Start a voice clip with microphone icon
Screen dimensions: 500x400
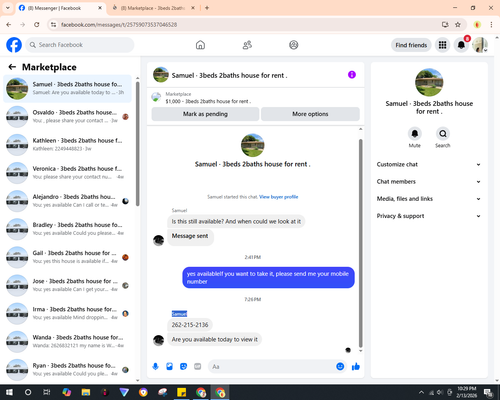click(155, 367)
